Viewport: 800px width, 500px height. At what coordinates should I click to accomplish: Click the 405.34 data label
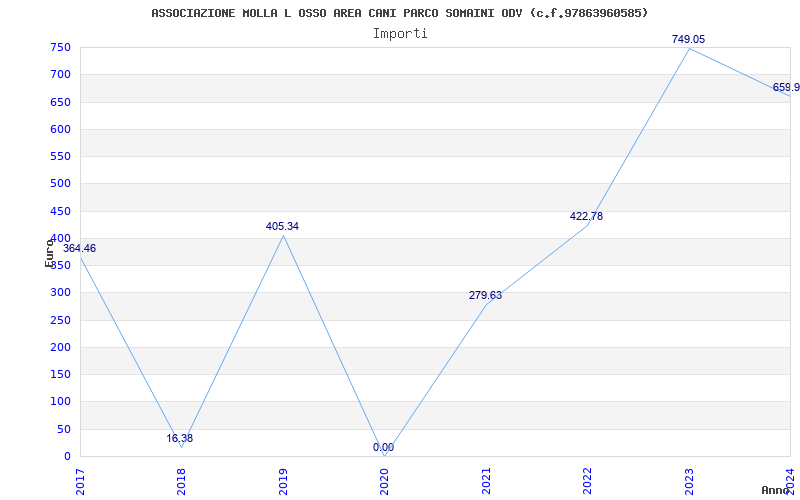[x=282, y=227]
